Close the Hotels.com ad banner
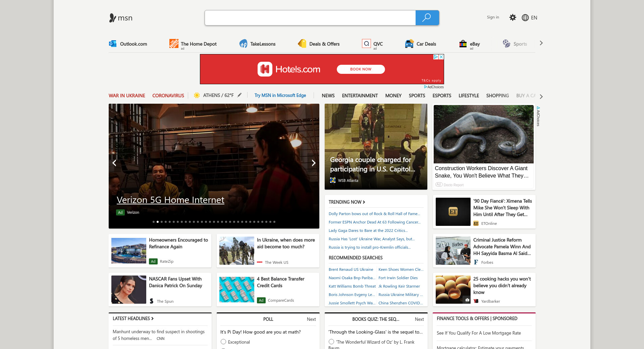Screen dimensions: 644x349 pyautogui.click(x=441, y=57)
